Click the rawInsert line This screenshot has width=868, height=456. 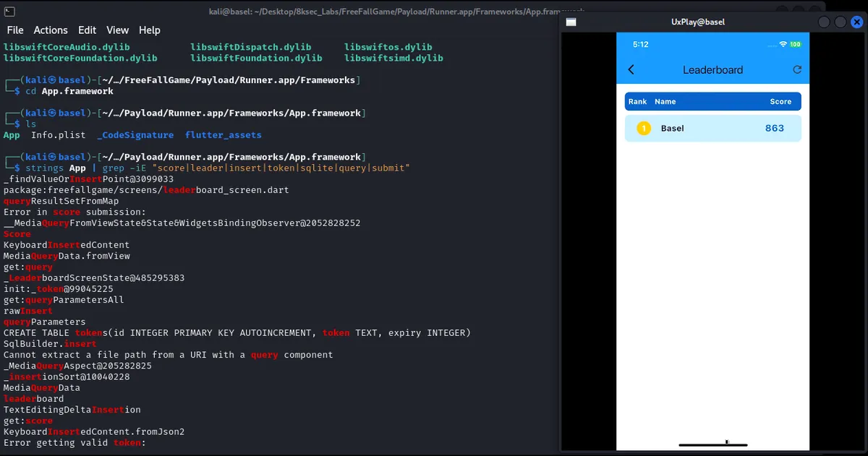[28, 311]
